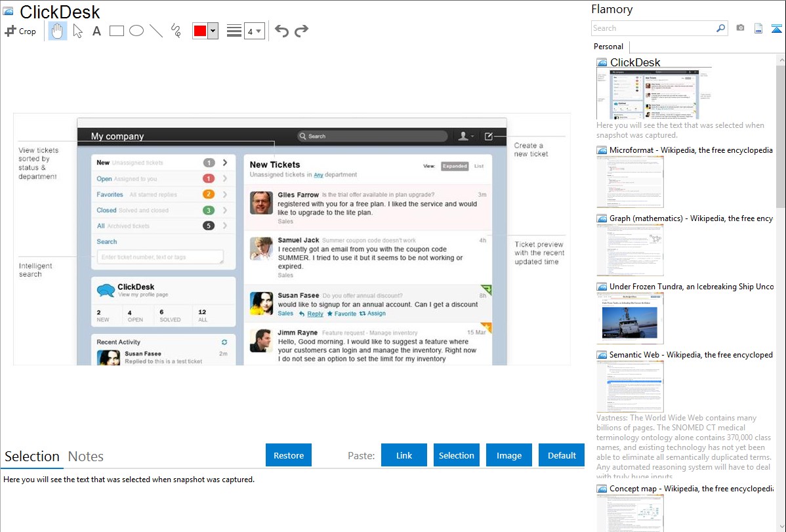This screenshot has height=532, width=786.
Task: Undo the last annotation
Action: 281,31
